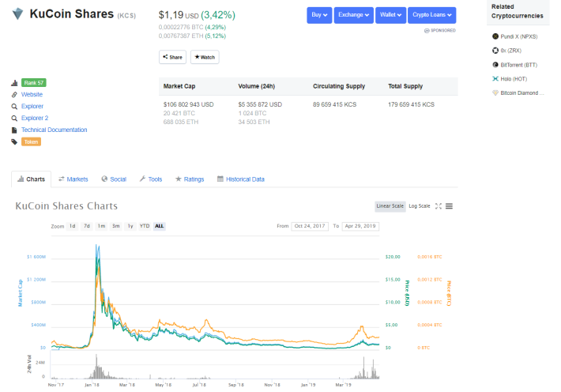Image resolution: width=561 pixels, height=392 pixels.
Task: Click the Watch button
Action: pyautogui.click(x=205, y=57)
